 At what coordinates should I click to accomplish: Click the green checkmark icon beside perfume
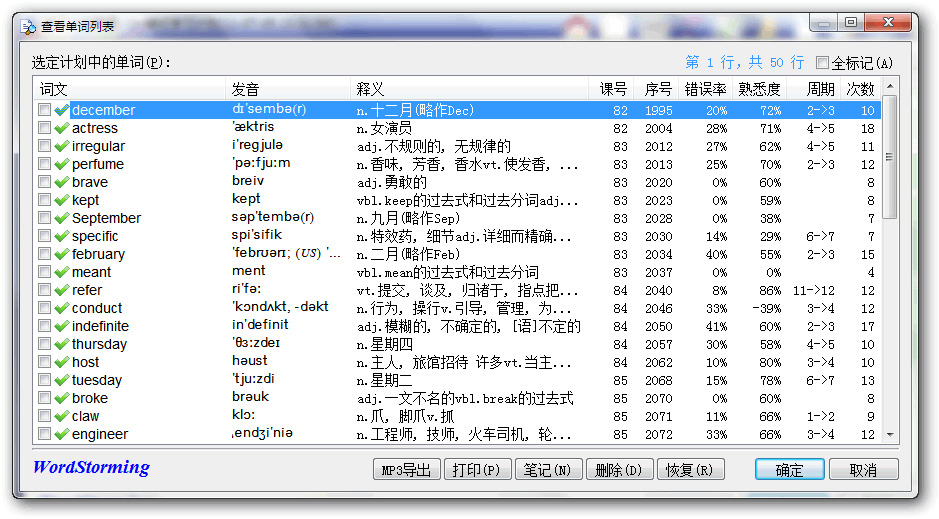pos(62,164)
